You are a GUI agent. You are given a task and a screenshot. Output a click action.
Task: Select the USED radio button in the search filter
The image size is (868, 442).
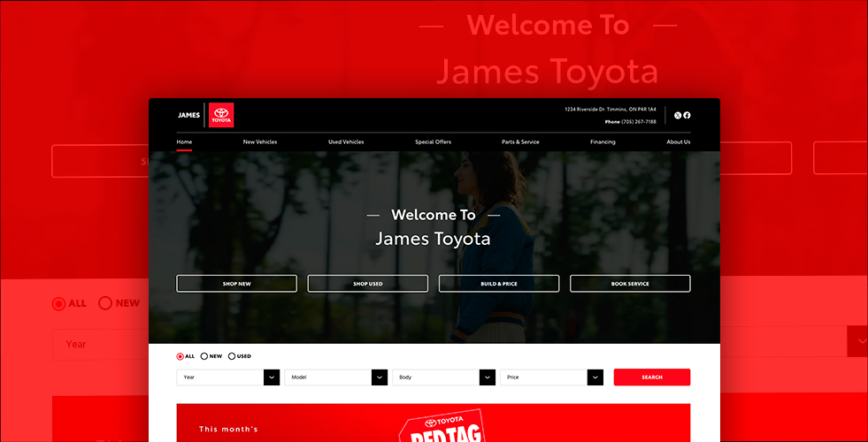pos(232,356)
